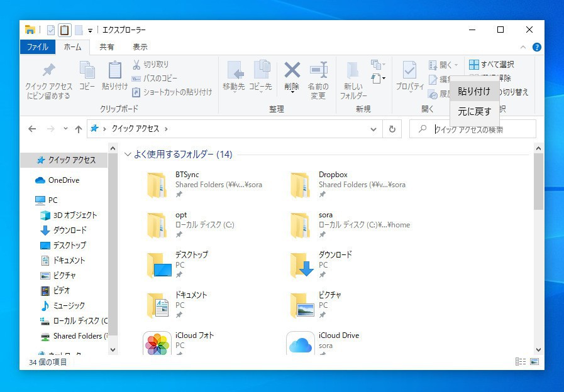Select the sora folder entry
The height and width of the screenshot is (392, 564).
[x=350, y=225]
